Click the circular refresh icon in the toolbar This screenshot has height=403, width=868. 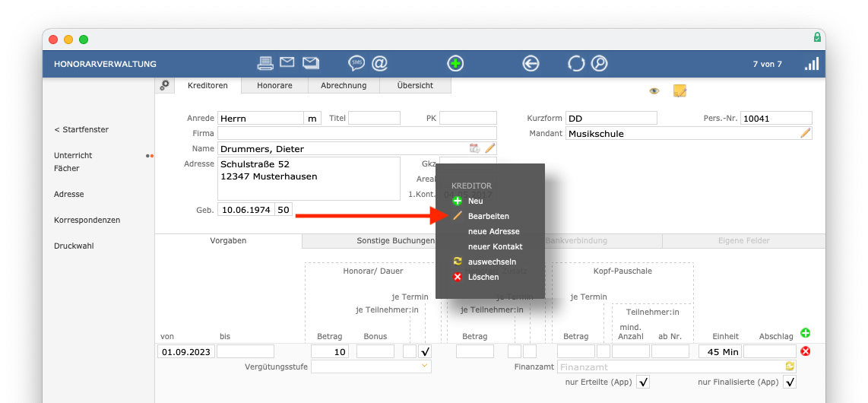(575, 64)
